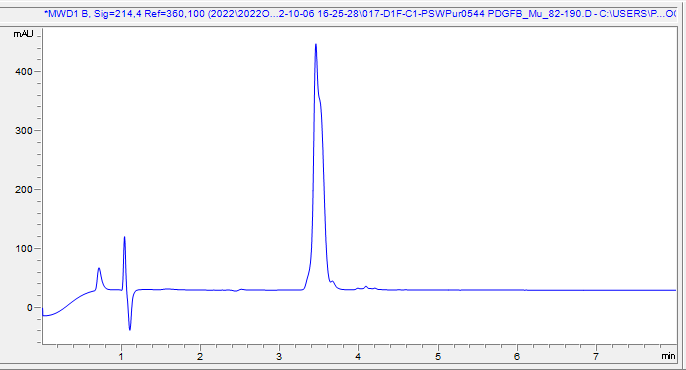Click the 100 label on the mAU axis
Image resolution: width=686 pixels, height=370 pixels.
(24, 249)
